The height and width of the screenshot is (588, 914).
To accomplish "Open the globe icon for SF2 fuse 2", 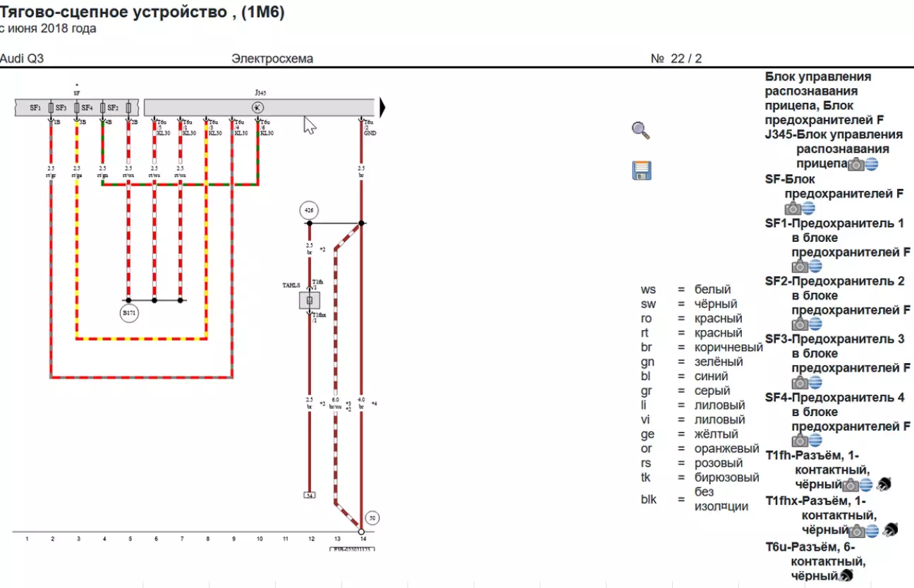I will [815, 324].
